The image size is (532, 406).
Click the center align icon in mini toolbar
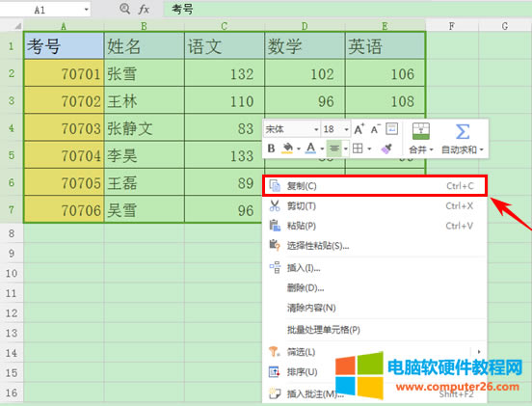(x=334, y=149)
